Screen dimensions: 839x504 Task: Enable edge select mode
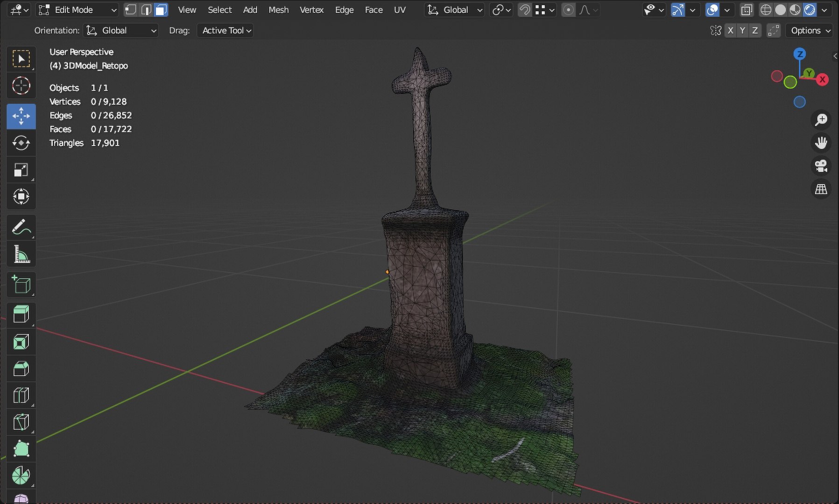click(146, 10)
